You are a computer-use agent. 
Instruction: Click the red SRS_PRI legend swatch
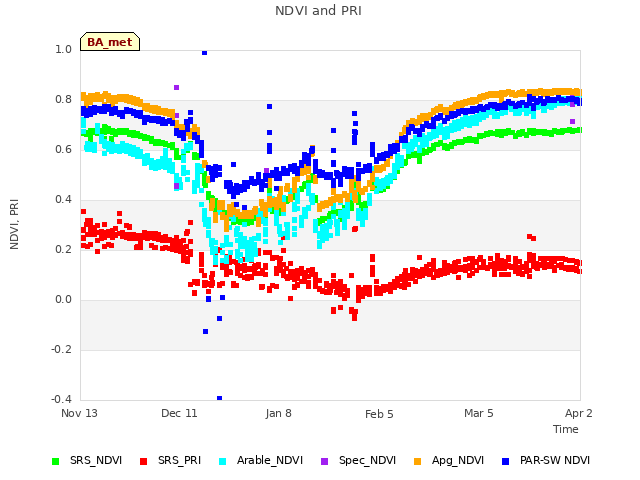pos(143,462)
